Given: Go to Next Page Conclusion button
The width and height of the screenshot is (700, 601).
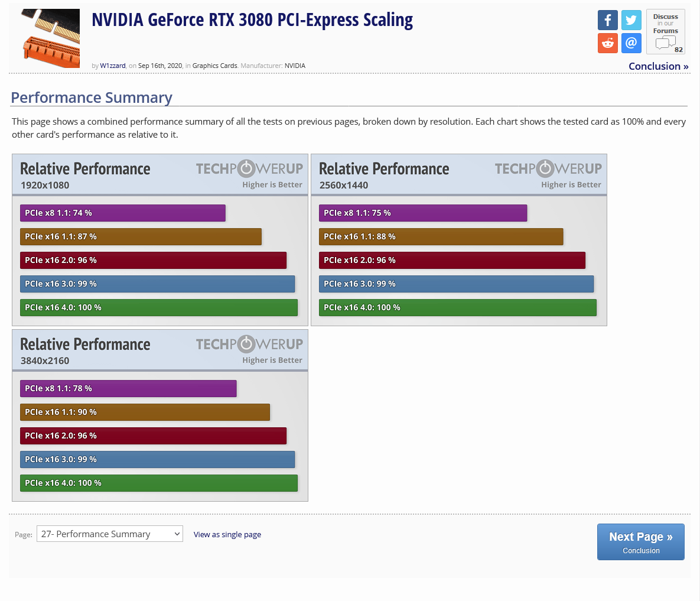Looking at the screenshot, I should [x=640, y=542].
